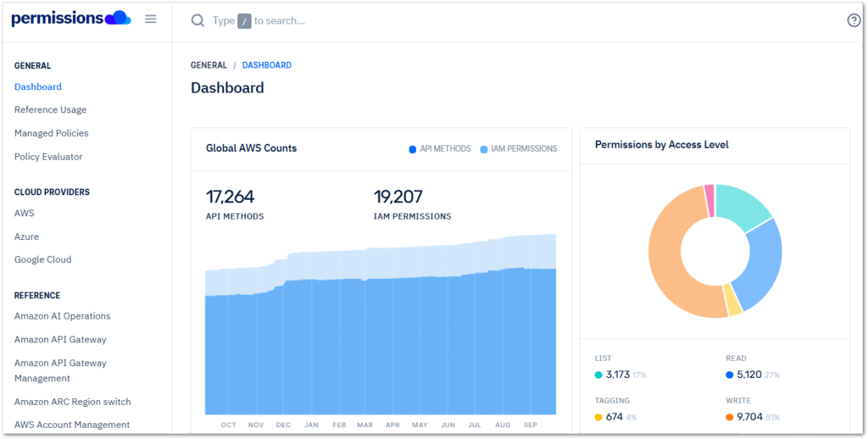The height and width of the screenshot is (439, 868).
Task: Open Amazon AI Operations reference
Action: [62, 316]
